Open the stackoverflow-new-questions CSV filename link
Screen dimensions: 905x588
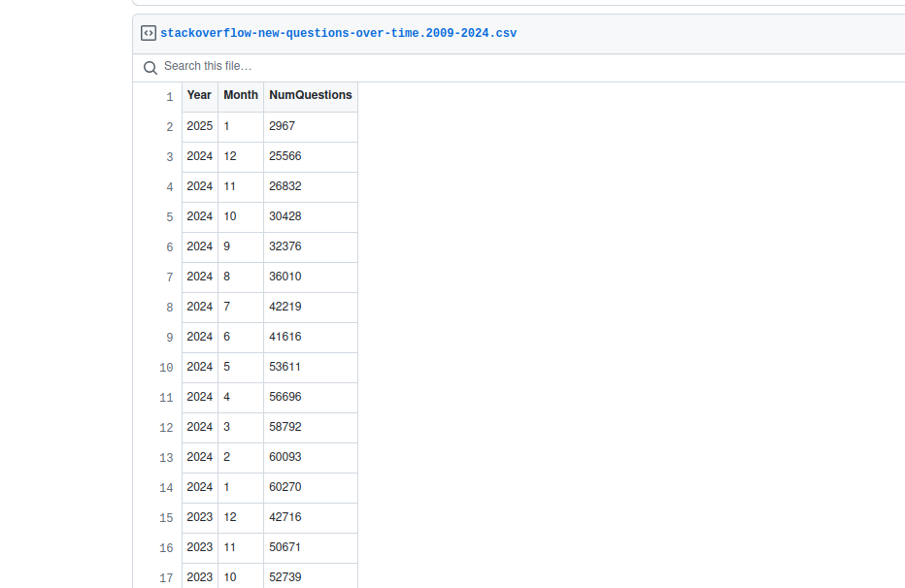pos(337,32)
